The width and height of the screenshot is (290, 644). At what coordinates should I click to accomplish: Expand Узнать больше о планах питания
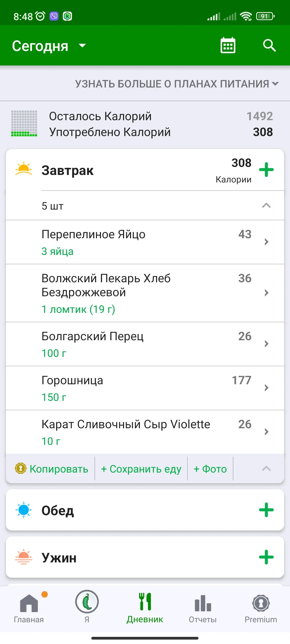pyautogui.click(x=177, y=84)
